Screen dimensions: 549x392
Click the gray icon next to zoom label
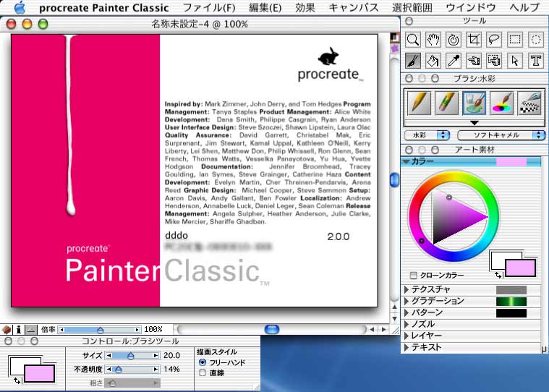pyautogui.click(x=31, y=329)
